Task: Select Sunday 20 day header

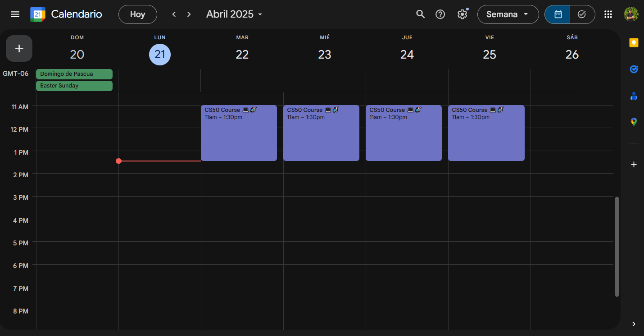Action: pos(77,55)
